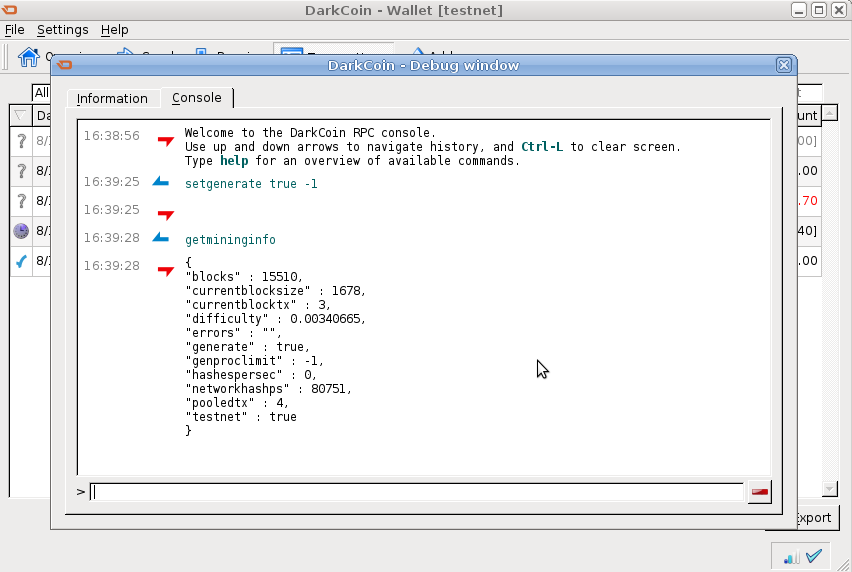This screenshot has width=852, height=572.
Task: Click scrollbar down arrow in transactions list
Action: pos(829,489)
